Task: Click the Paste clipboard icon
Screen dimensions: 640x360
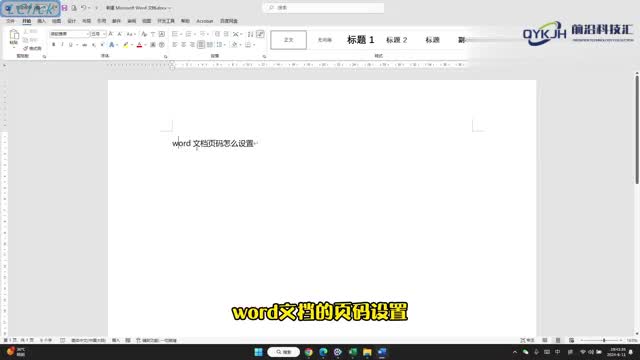Action: coord(14,35)
